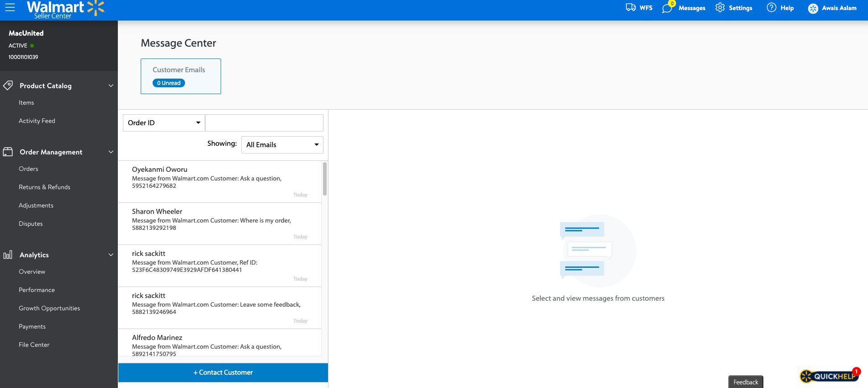Open Adjustments in the sidebar
This screenshot has width=868, height=388.
click(x=36, y=206)
